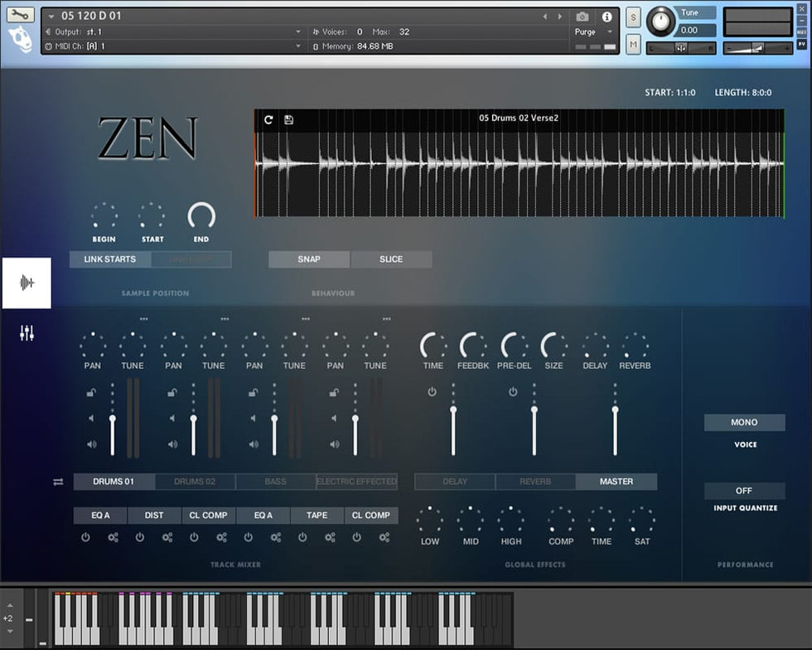Screen dimensions: 812x650
Task: Click the swap arrows icon beside DRUMS 01
Action: coord(58,482)
